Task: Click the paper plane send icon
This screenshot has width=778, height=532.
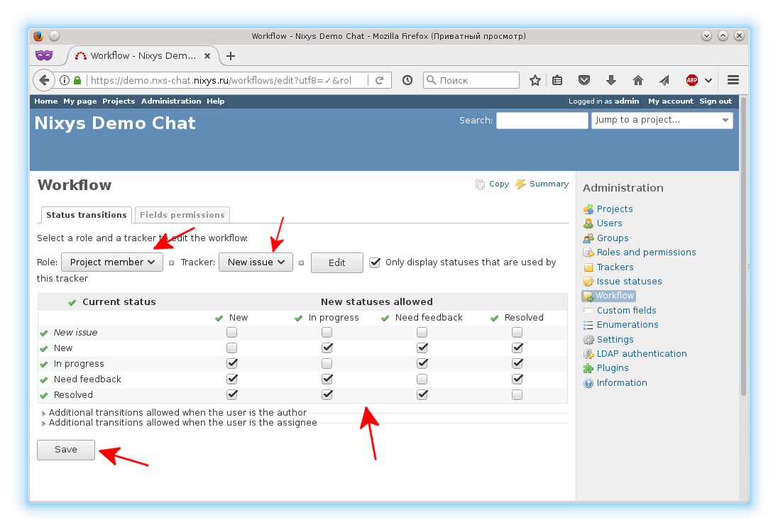Action: (665, 80)
